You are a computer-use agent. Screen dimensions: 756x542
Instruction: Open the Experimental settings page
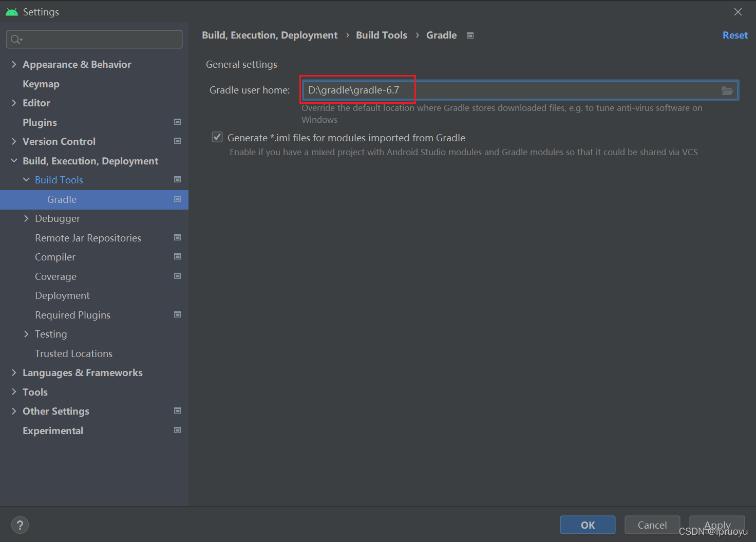(x=53, y=431)
